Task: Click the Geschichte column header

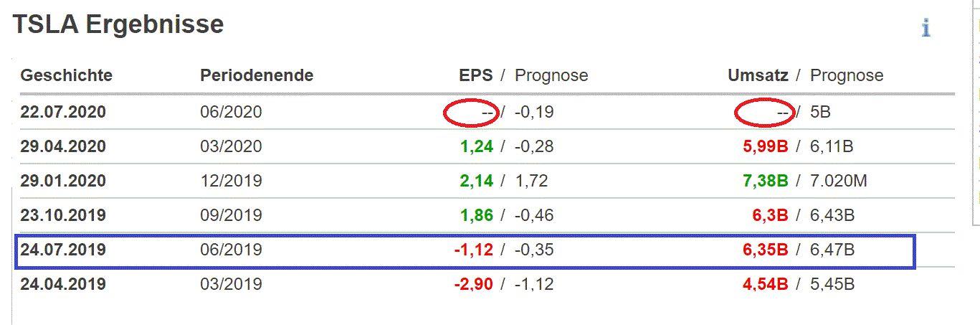Action: pos(66,75)
